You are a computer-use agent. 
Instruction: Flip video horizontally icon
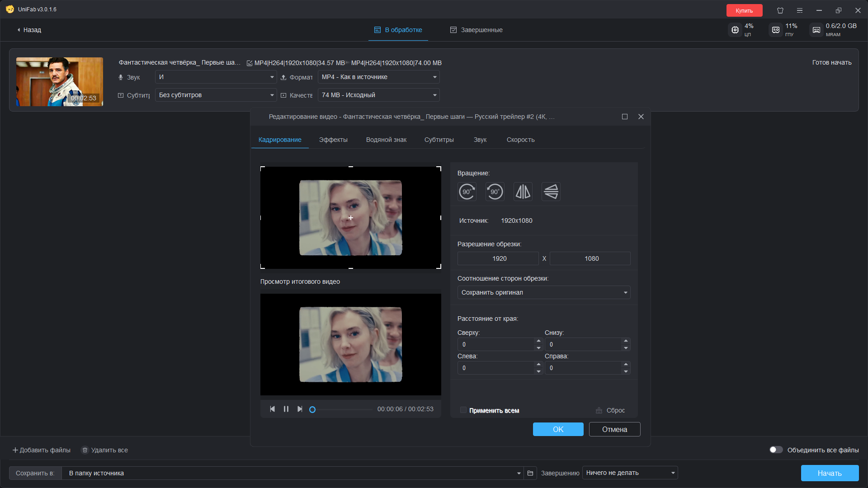[523, 192]
